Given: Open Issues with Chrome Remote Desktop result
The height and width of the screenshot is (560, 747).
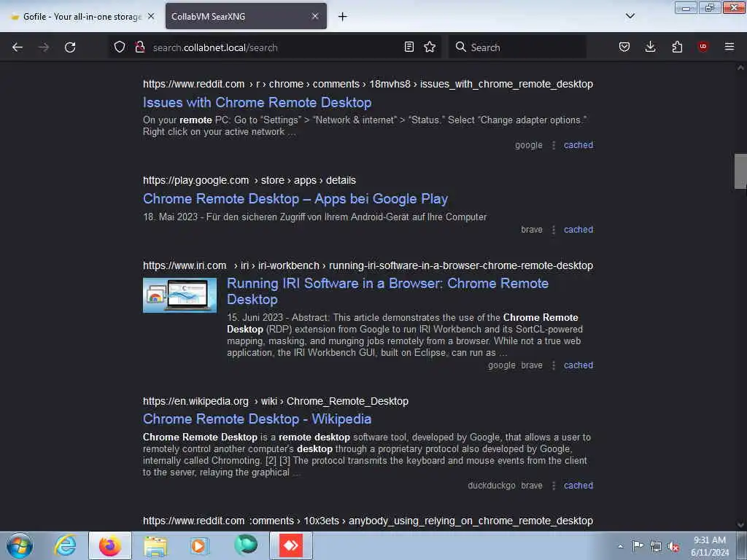Looking at the screenshot, I should point(258,102).
